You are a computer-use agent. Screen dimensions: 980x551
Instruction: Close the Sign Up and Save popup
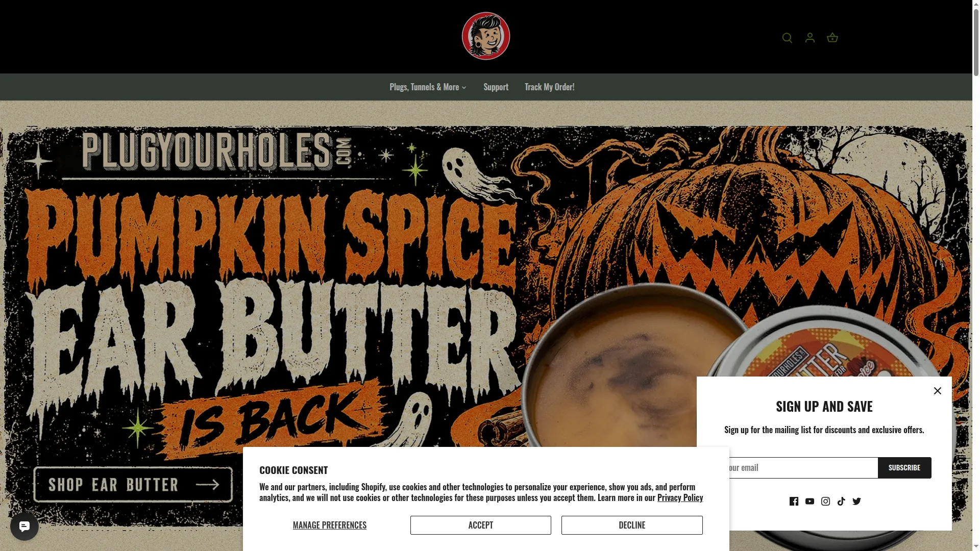(x=938, y=391)
